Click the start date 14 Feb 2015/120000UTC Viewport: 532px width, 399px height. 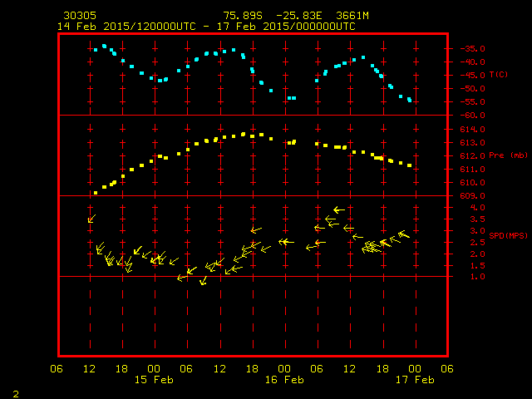(126, 27)
